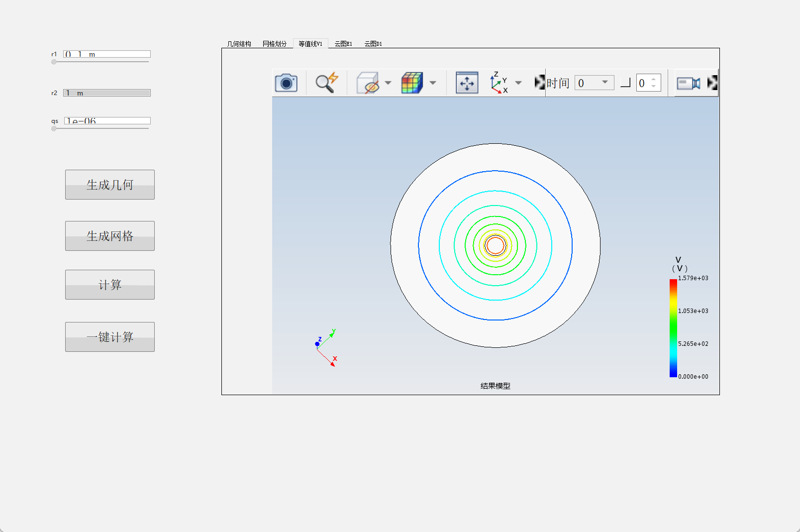Click the video camera record icon

689,83
